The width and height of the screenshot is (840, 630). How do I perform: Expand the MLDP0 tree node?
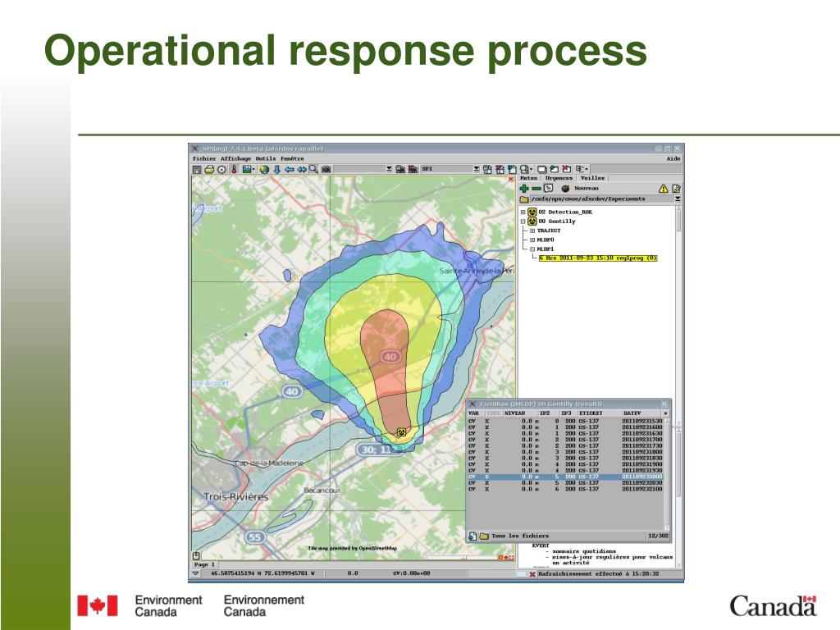532,240
